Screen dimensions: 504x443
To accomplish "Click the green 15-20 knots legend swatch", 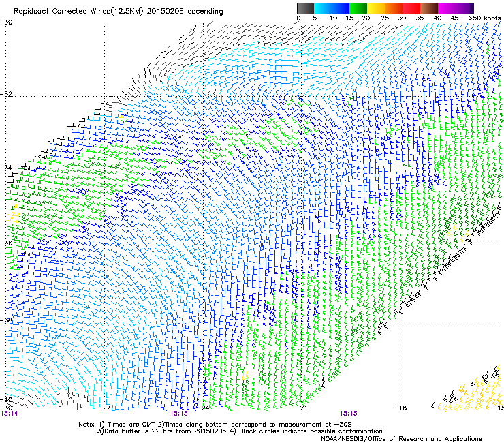I will pyautogui.click(x=358, y=8).
